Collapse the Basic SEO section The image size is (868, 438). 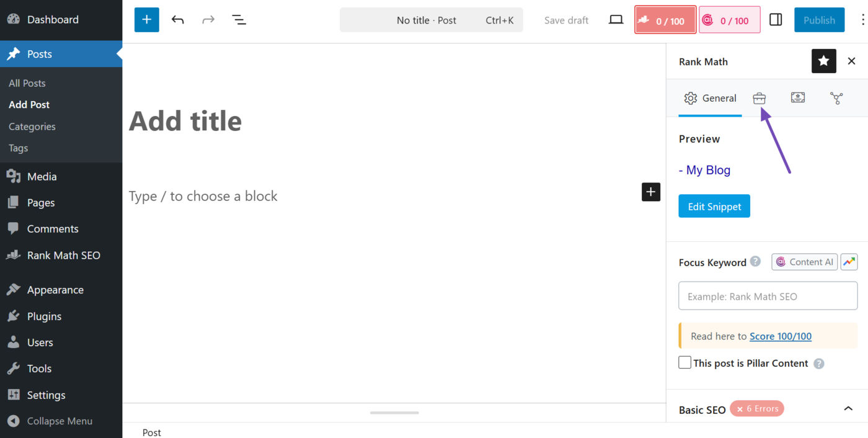click(x=848, y=409)
